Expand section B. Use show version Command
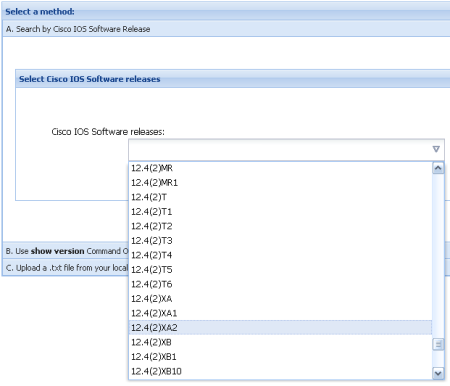The width and height of the screenshot is (450, 386). (x=66, y=251)
